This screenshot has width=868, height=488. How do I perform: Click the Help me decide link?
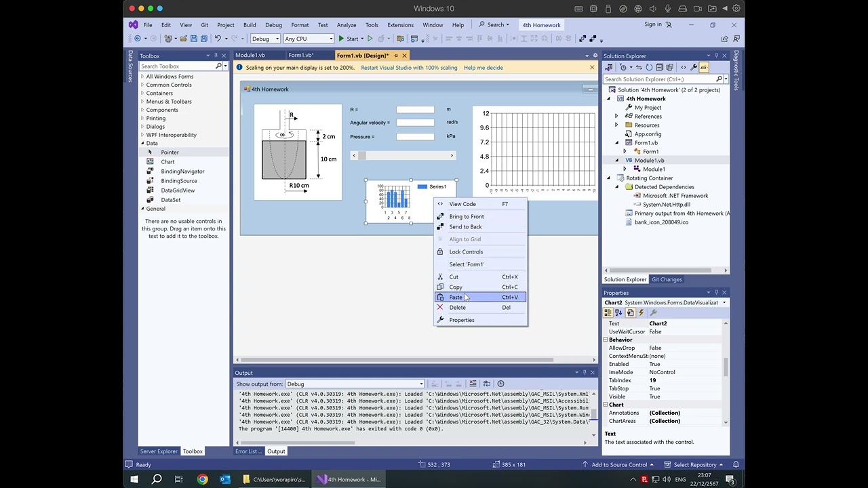click(x=484, y=68)
